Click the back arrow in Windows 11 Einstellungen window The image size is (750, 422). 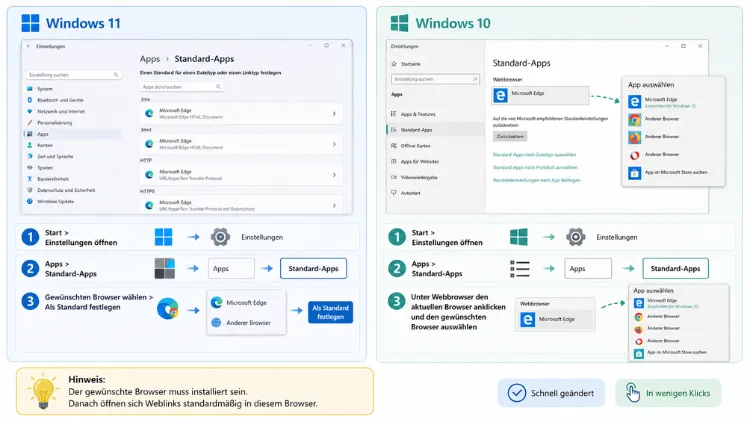point(29,46)
